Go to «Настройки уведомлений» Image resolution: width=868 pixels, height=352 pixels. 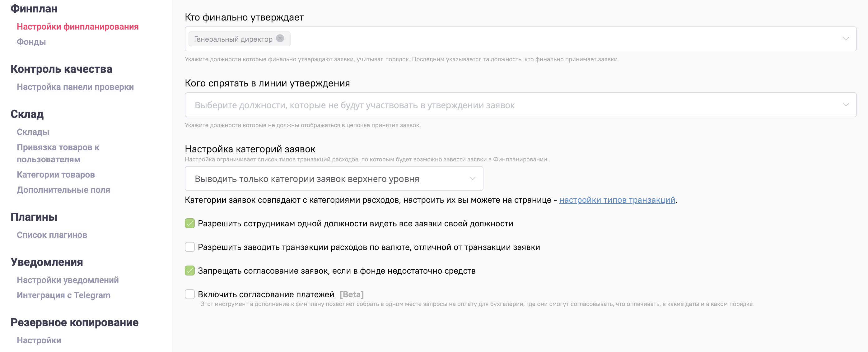pos(68,280)
